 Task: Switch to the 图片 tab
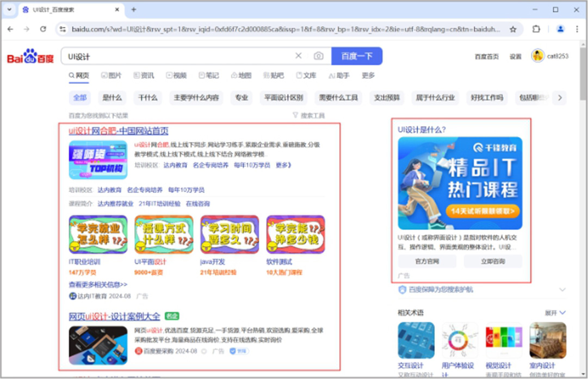112,76
